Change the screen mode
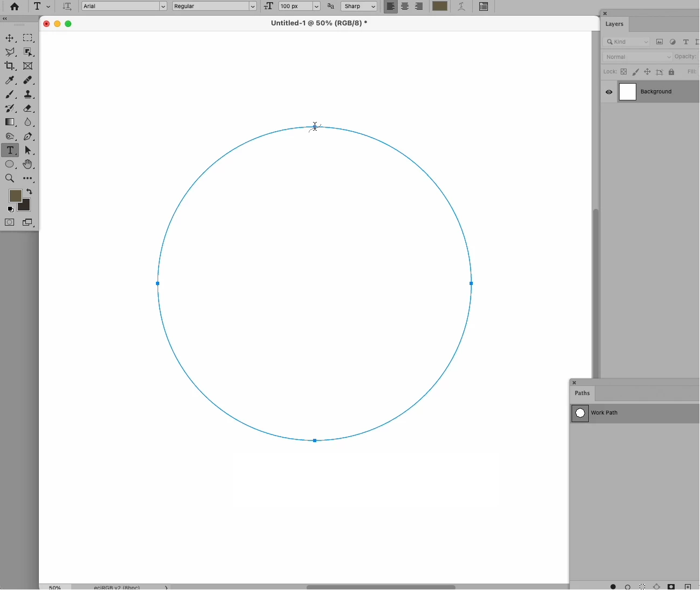 pos(28,223)
